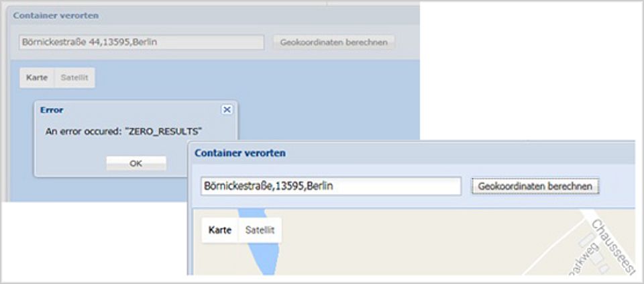The height and width of the screenshot is (284, 644).
Task: Focus the address field containing "Börnickestraße,13595,Berlin"
Action: click(330, 186)
